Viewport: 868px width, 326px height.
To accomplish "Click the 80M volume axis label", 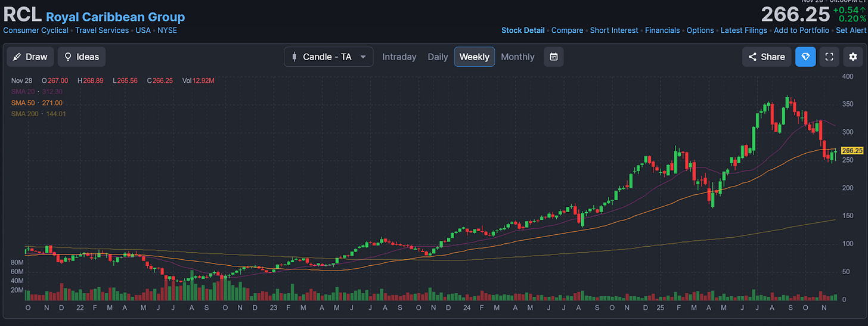I will (x=17, y=262).
